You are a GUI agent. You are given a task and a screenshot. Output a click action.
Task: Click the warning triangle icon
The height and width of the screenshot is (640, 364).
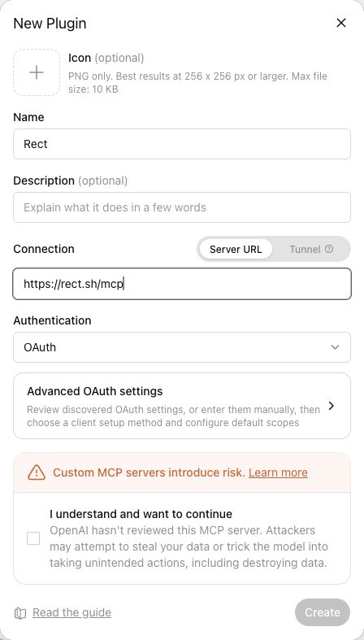[x=37, y=472]
